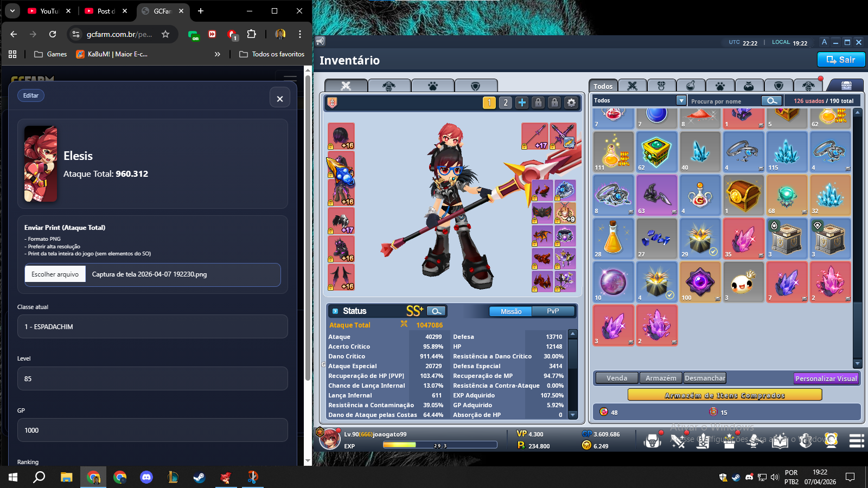Open the Todos os favoritos folder

[272, 54]
